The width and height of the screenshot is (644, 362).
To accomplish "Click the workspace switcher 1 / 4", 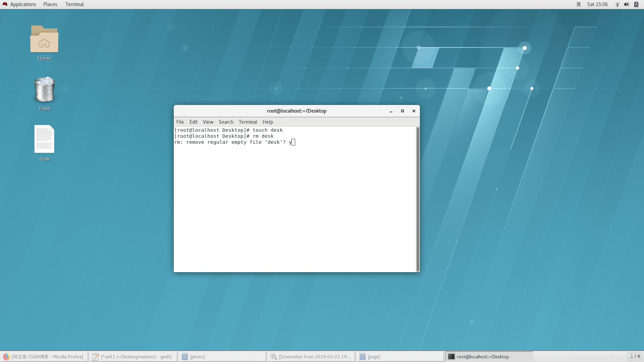I will (635, 356).
